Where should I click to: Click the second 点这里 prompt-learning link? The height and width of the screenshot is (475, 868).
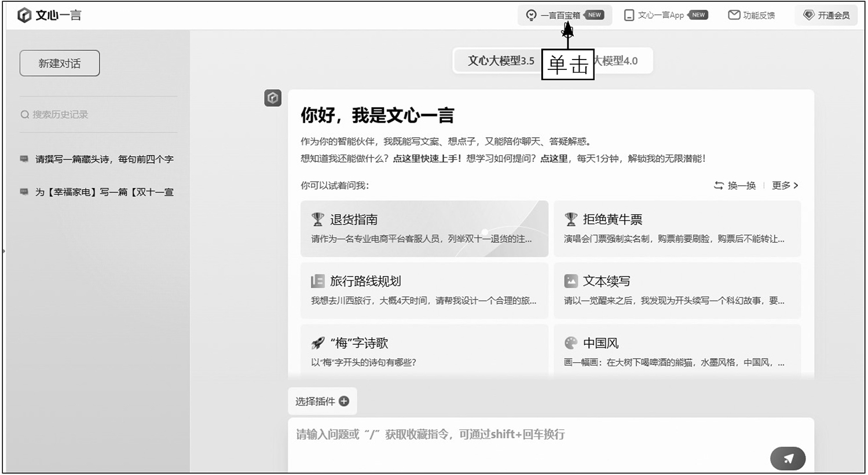pyautogui.click(x=554, y=159)
